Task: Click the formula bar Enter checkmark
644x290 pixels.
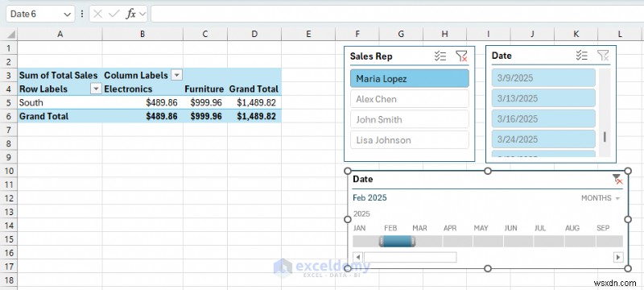Action: click(114, 14)
